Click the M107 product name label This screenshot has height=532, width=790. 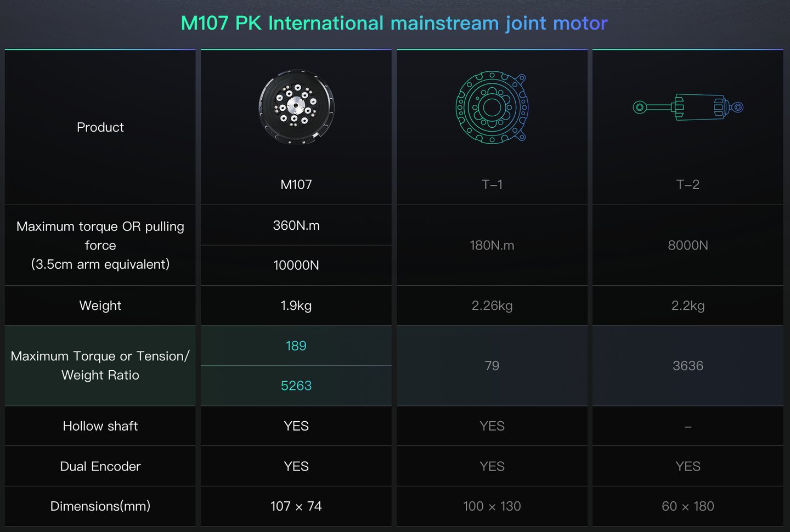click(x=296, y=184)
